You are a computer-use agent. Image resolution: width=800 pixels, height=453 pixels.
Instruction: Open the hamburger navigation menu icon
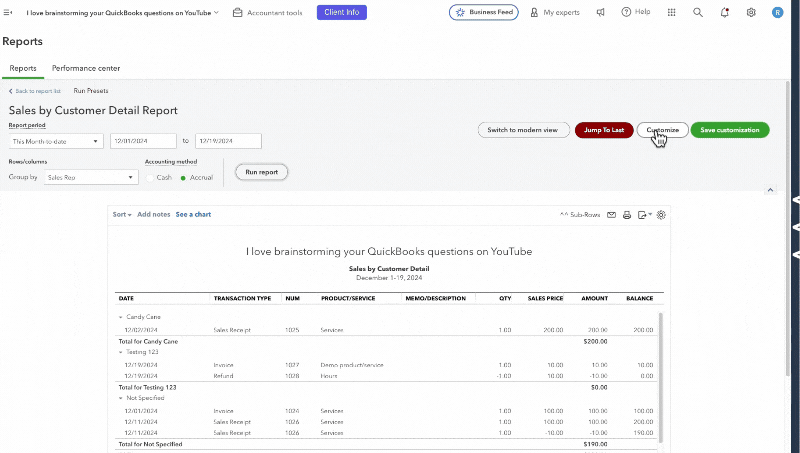click(x=8, y=12)
